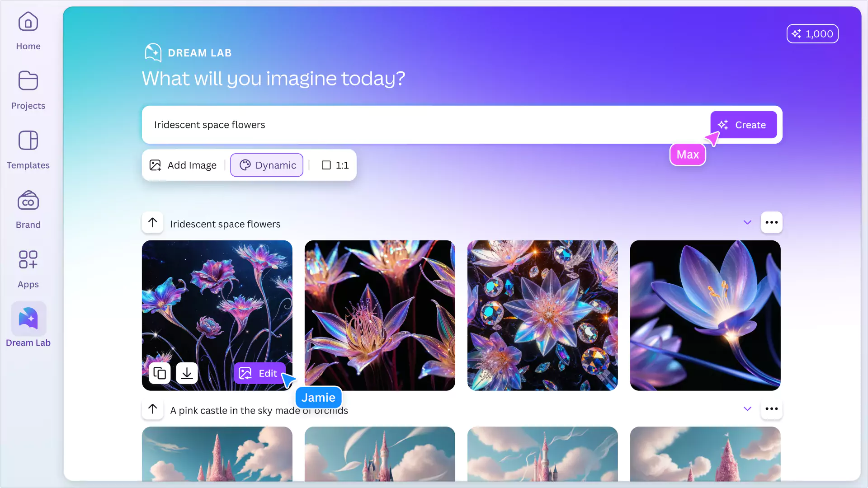868x488 pixels.
Task: Open Templates in the left sidebar
Action: (28, 150)
